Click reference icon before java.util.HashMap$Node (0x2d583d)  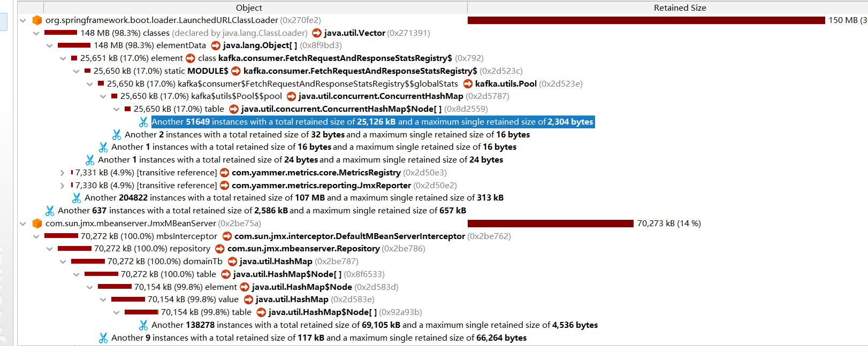pos(245,287)
